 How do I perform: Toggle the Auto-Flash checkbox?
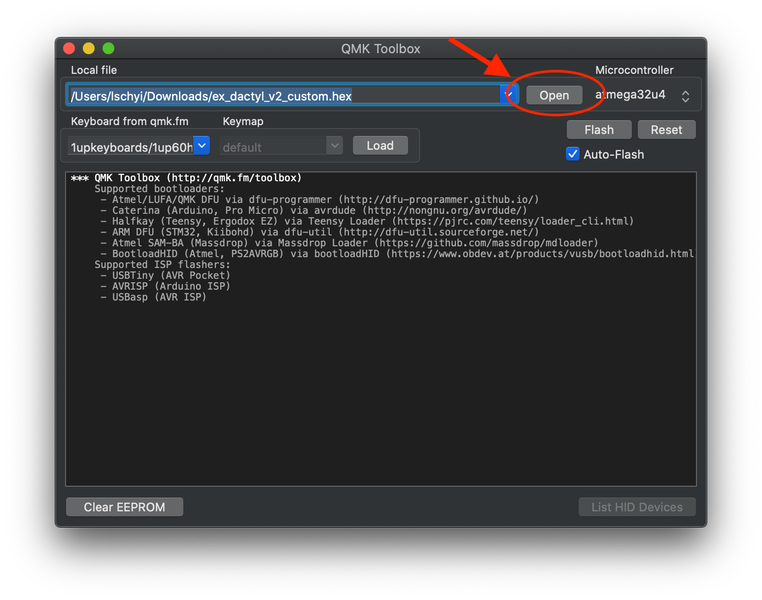[572, 154]
